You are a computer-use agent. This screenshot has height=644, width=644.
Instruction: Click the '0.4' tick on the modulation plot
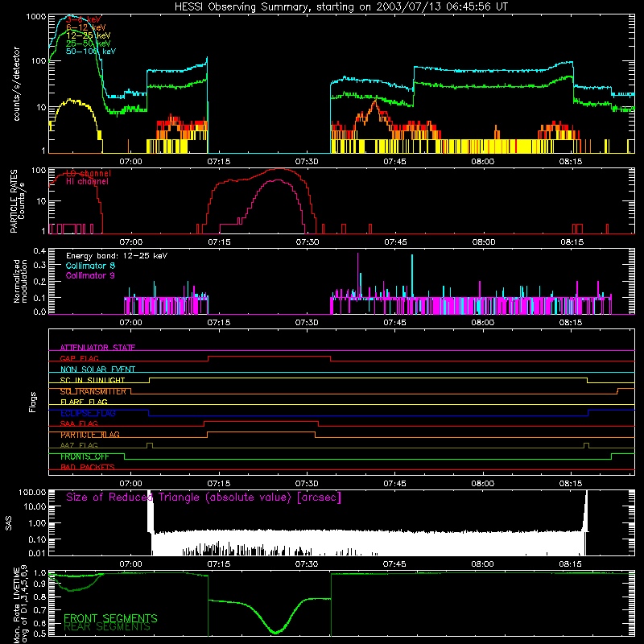coord(39,251)
